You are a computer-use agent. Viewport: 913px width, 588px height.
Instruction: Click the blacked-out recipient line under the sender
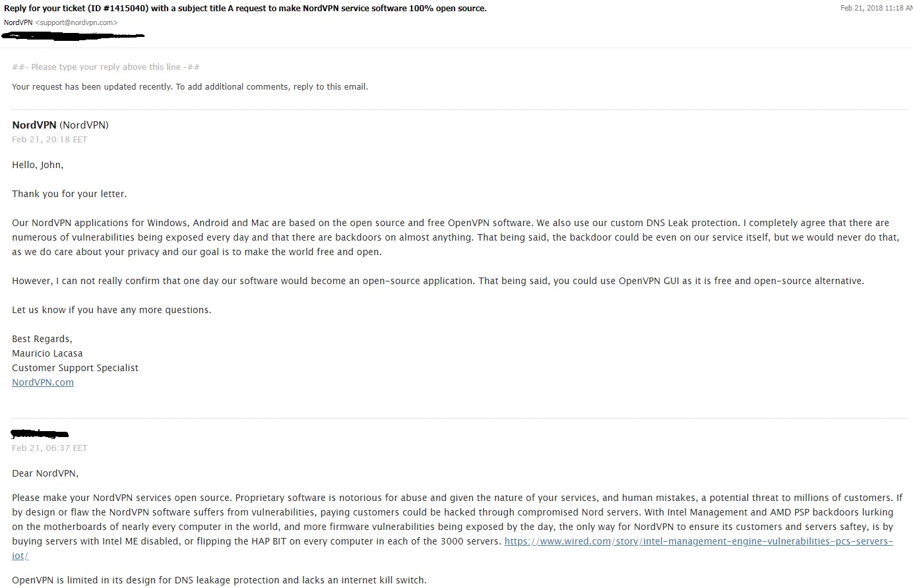pyautogui.click(x=74, y=35)
